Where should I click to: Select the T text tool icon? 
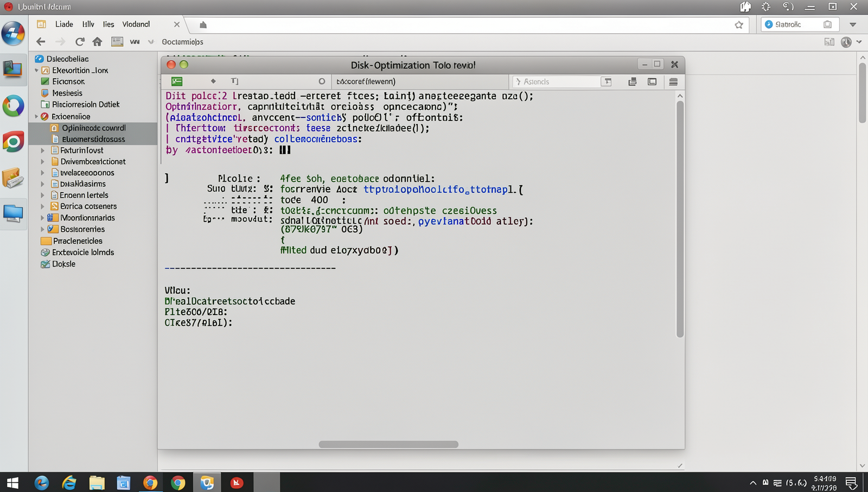point(234,81)
